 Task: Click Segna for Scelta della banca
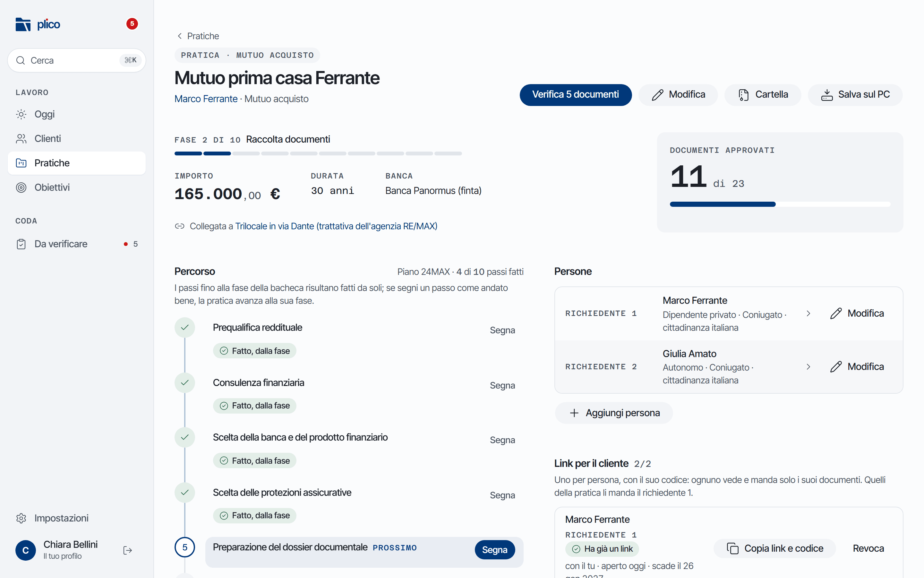502,440
